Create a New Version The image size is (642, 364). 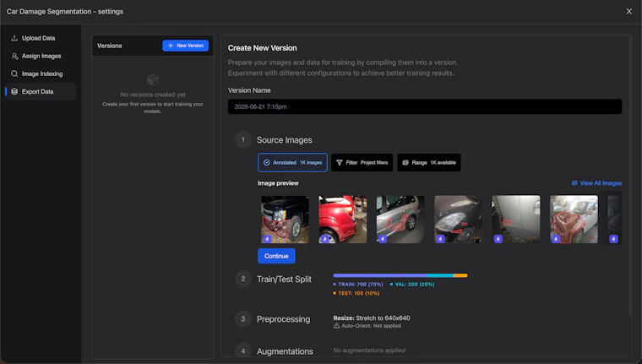pos(186,46)
